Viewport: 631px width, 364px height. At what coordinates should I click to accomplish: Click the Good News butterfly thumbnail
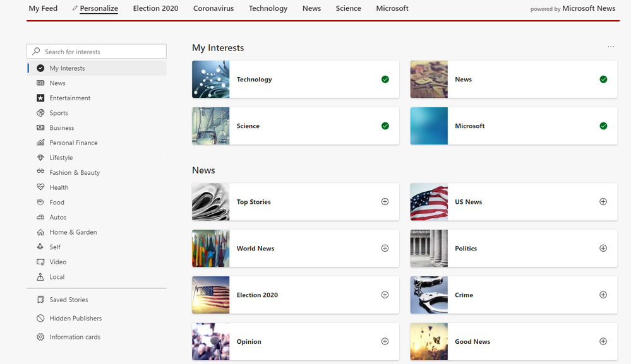click(x=429, y=341)
